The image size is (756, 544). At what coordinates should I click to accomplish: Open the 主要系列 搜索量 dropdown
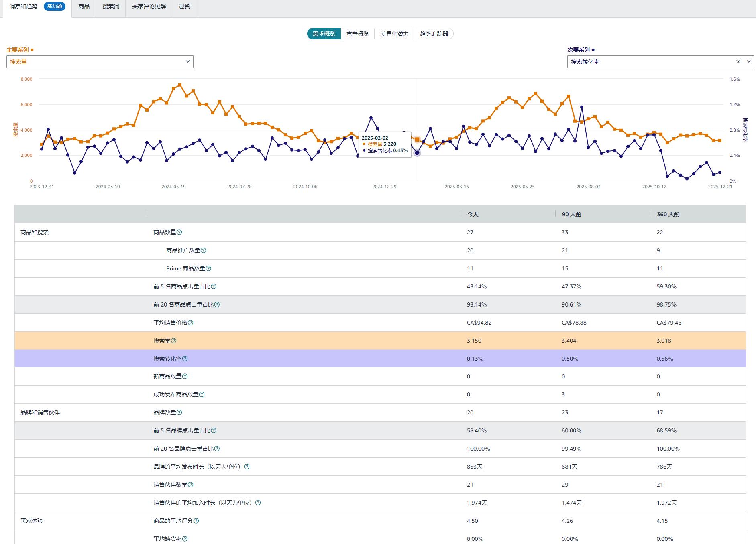click(x=100, y=62)
